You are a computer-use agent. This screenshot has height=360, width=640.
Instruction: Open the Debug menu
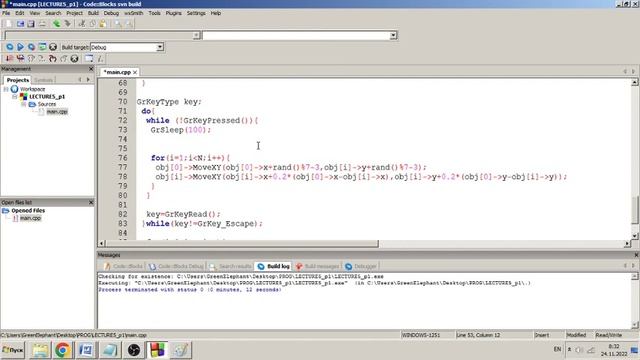point(111,13)
